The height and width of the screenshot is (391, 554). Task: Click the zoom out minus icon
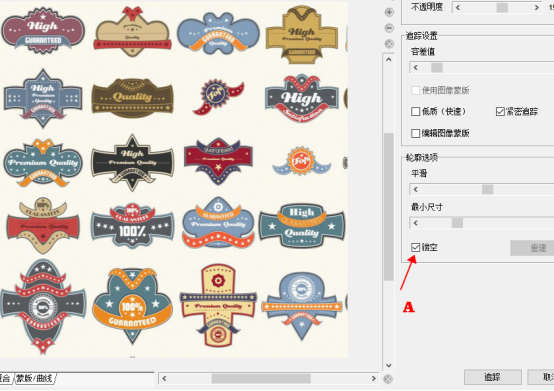coord(389,28)
